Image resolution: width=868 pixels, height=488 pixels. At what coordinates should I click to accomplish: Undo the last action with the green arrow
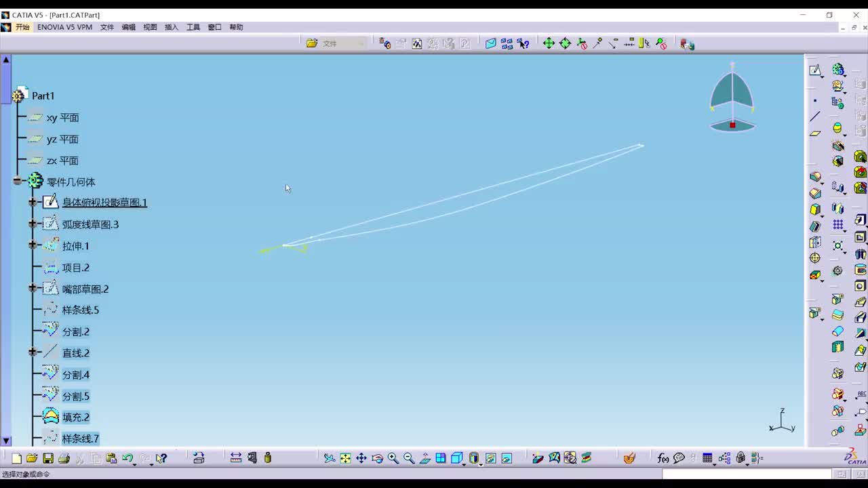coord(127,458)
